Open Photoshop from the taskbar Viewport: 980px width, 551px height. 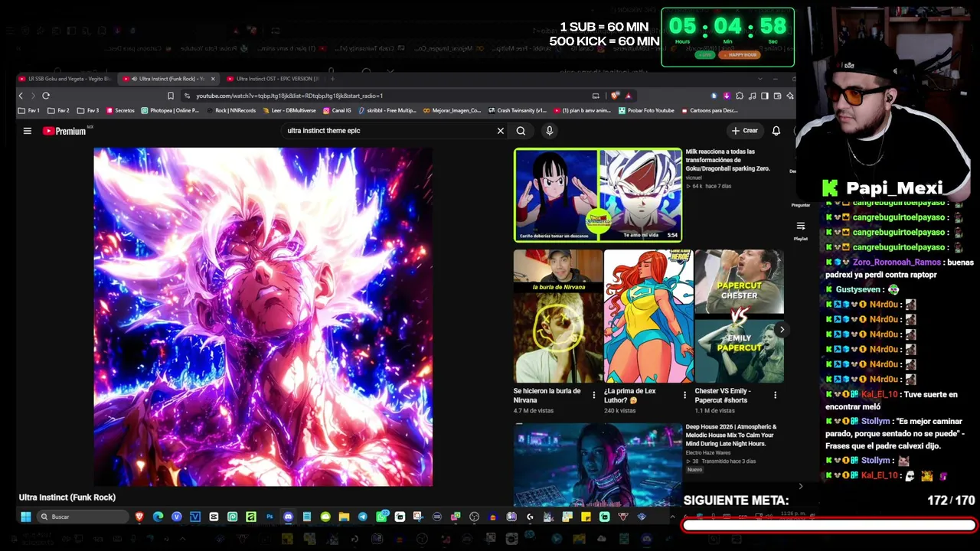point(269,517)
